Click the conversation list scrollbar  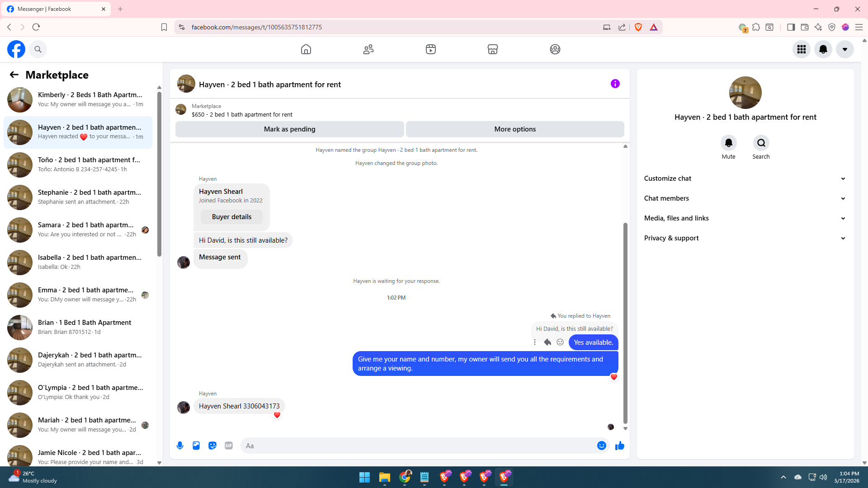click(159, 174)
